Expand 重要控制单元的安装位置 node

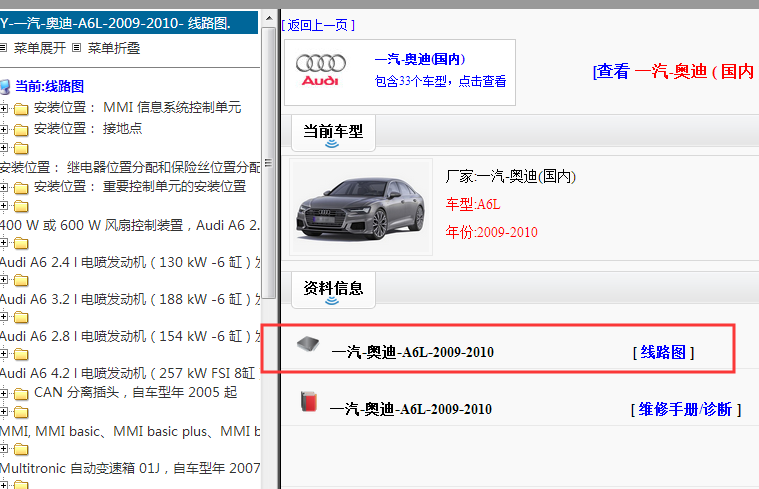(x=3, y=187)
